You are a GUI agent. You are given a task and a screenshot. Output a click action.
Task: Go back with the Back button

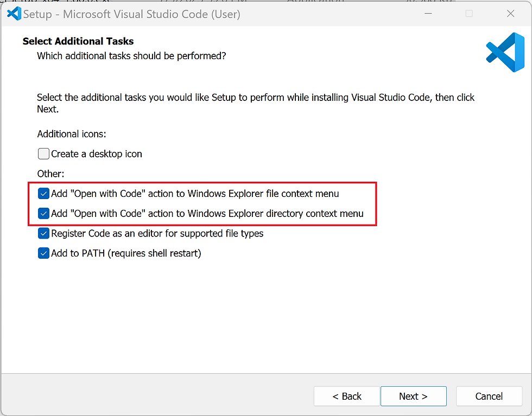[347, 396]
